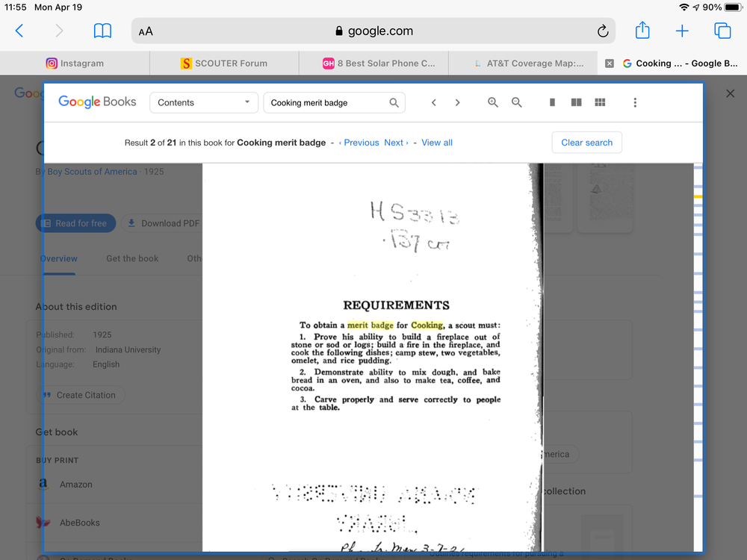Open the AA reader text options

click(x=146, y=31)
